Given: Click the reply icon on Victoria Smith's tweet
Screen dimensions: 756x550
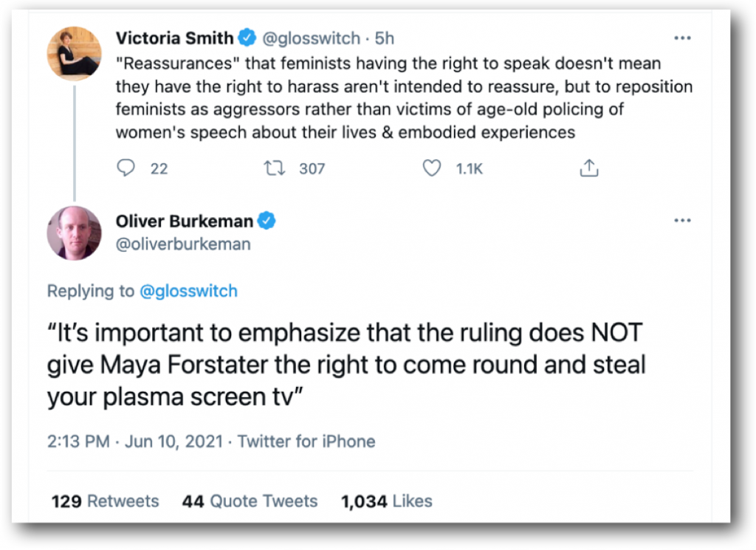Looking at the screenshot, I should point(126,168).
